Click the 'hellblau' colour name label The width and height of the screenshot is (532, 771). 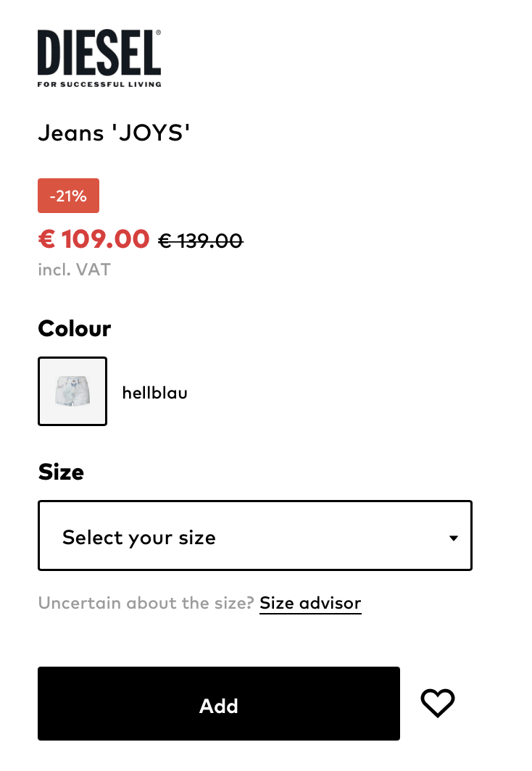[155, 393]
